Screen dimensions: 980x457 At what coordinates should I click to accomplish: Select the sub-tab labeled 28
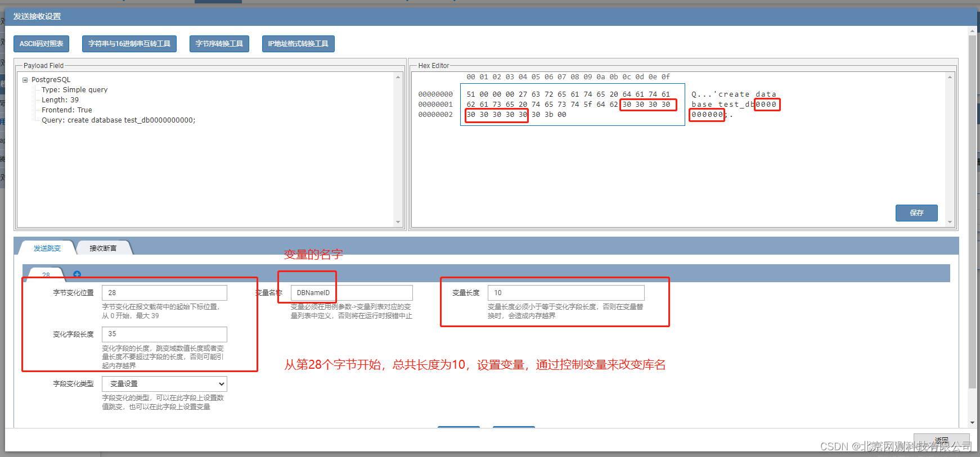(46, 275)
